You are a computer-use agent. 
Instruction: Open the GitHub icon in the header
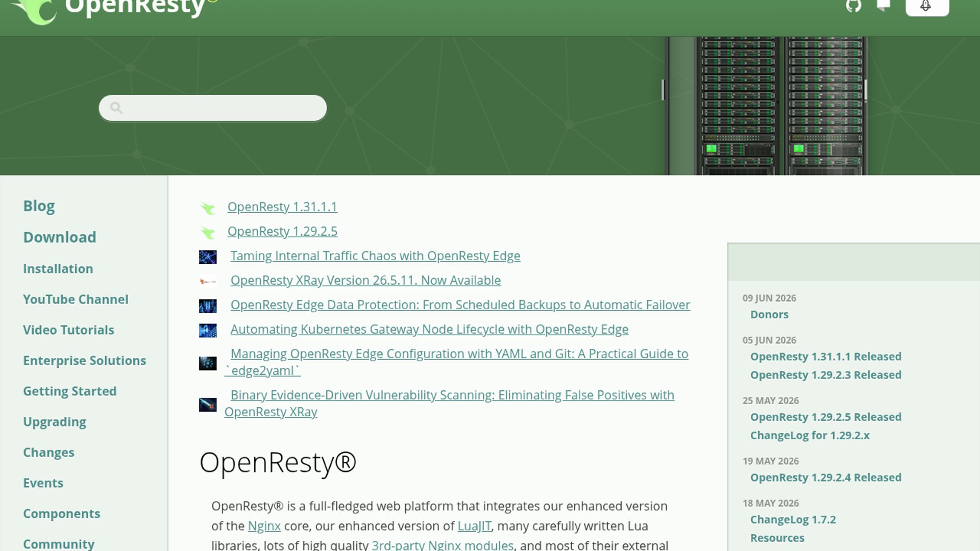(853, 6)
